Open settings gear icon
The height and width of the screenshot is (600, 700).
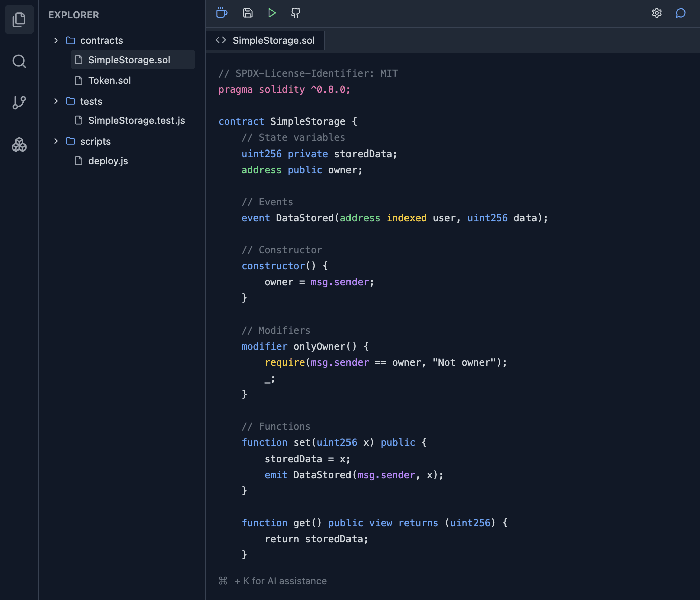657,13
